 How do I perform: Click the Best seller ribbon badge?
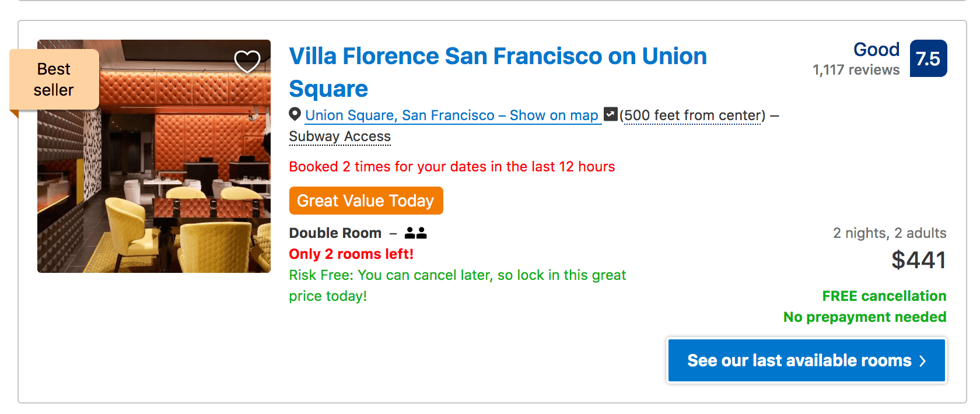pyautogui.click(x=54, y=79)
